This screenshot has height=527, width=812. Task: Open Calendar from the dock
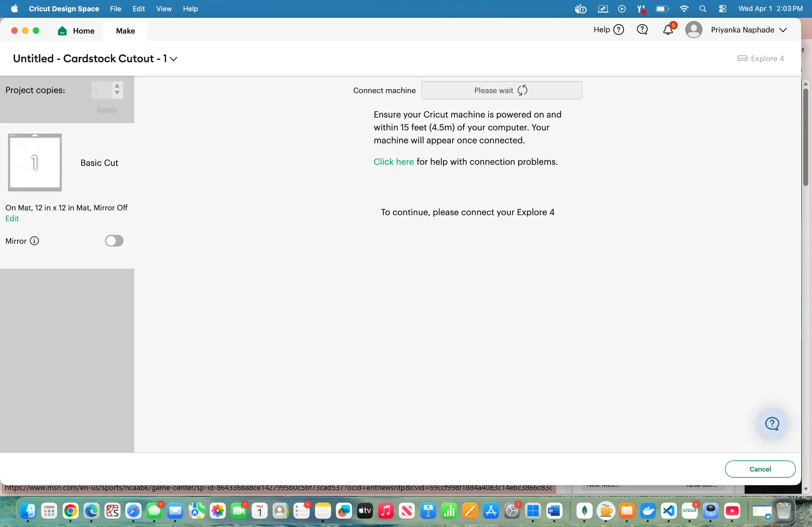pos(260,511)
